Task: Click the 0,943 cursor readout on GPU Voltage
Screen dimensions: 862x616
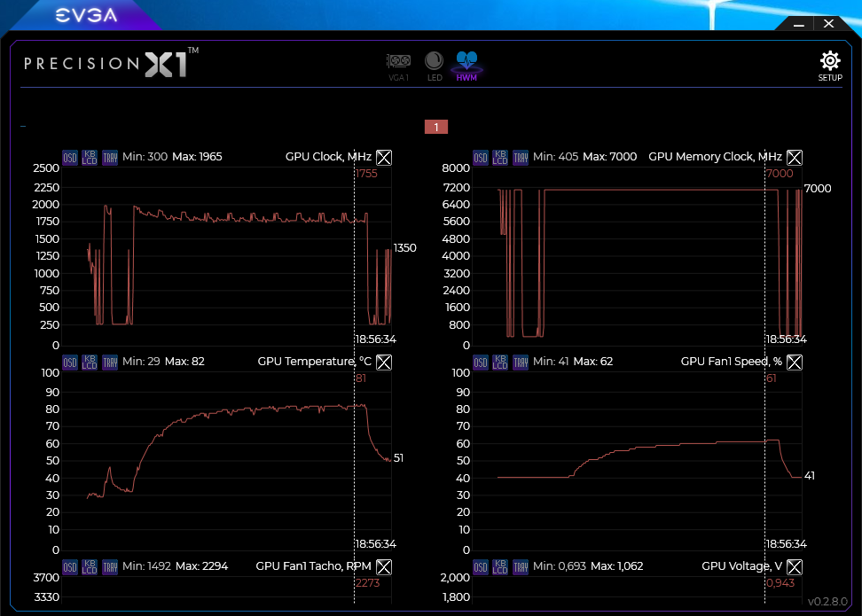Action: click(780, 583)
